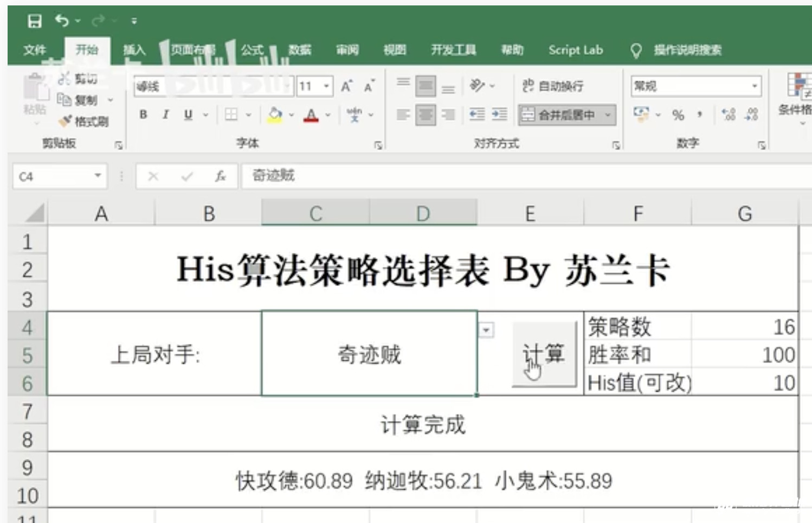Click the increase font size icon

[x=346, y=86]
